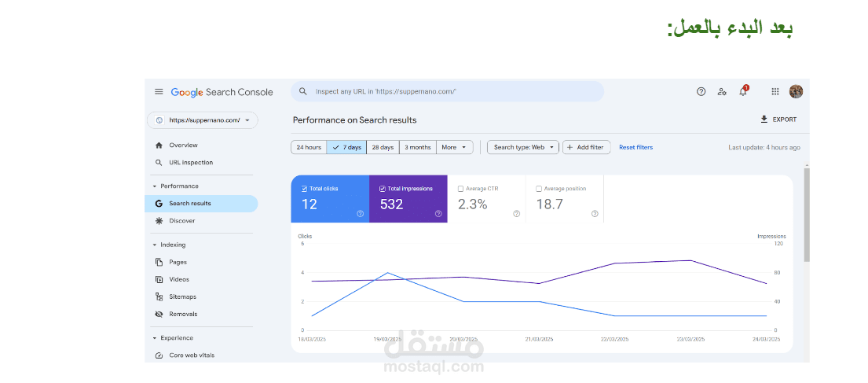Click the Discover asterisk icon
The width and height of the screenshot is (868, 383).
point(159,221)
